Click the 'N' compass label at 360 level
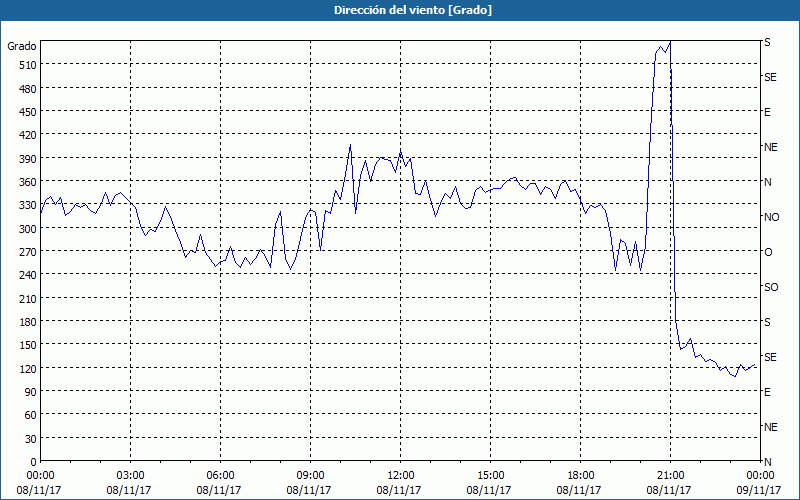The width and height of the screenshot is (800, 500). (x=767, y=182)
